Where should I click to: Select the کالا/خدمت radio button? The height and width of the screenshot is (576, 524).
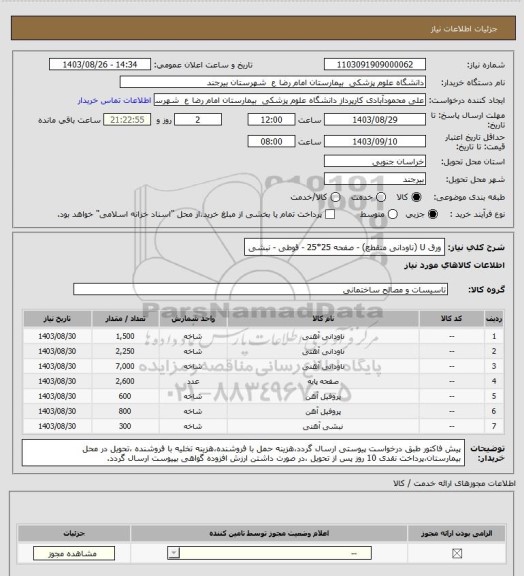pyautogui.click(x=335, y=197)
